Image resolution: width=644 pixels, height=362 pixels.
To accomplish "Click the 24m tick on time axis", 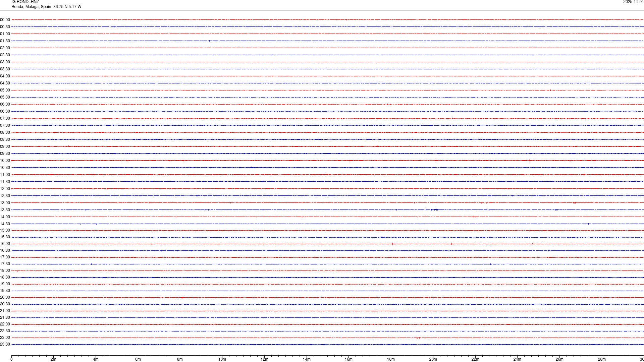I will (x=517, y=359).
